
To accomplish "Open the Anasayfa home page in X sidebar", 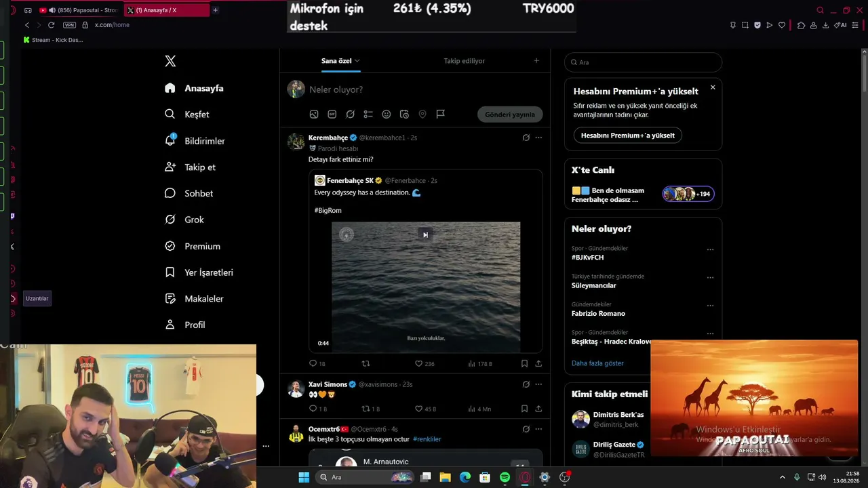I will pyautogui.click(x=194, y=88).
